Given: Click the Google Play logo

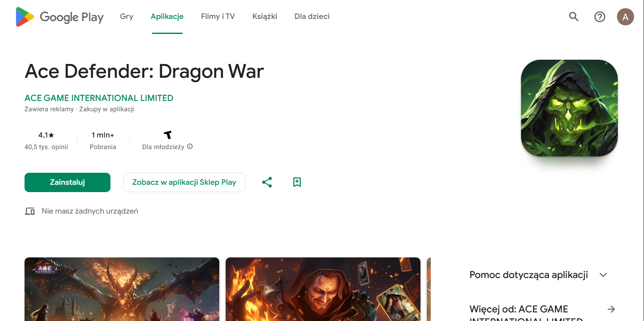Looking at the screenshot, I should click(x=60, y=17).
